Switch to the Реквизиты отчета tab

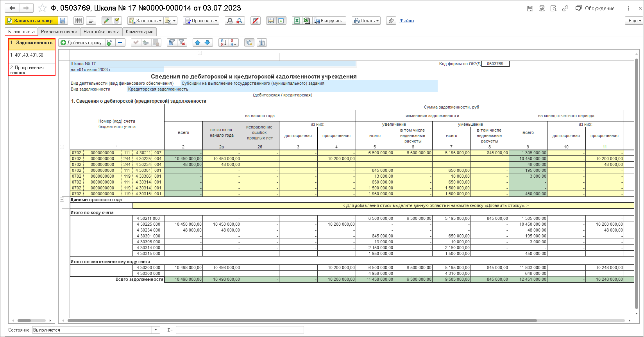[x=59, y=32]
